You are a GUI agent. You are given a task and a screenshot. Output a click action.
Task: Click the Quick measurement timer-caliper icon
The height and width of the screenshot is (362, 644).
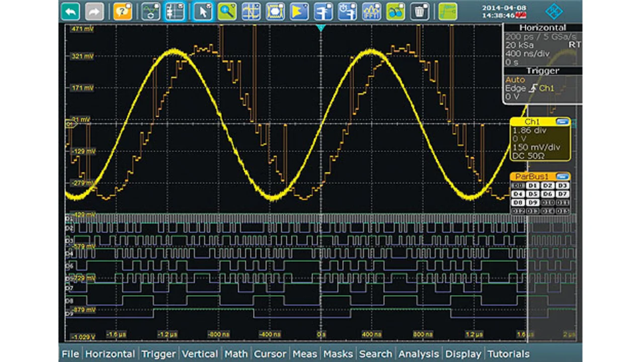[347, 11]
